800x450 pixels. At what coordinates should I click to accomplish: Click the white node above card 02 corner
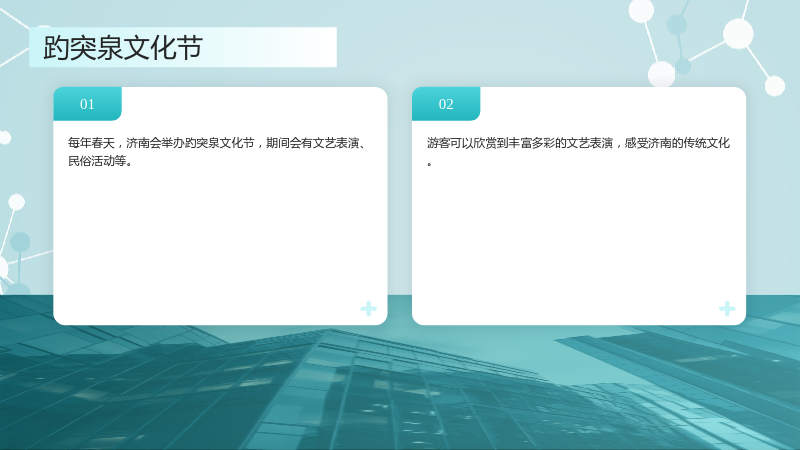[x=661, y=74]
